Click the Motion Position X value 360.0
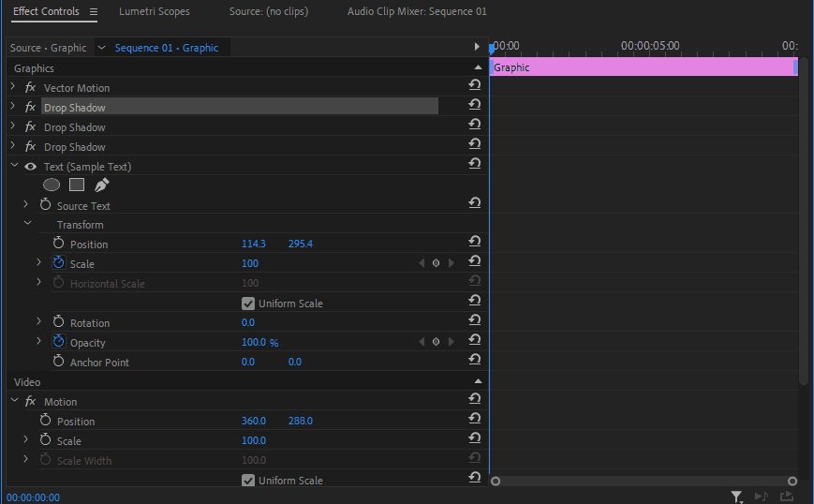The image size is (814, 504). [253, 421]
